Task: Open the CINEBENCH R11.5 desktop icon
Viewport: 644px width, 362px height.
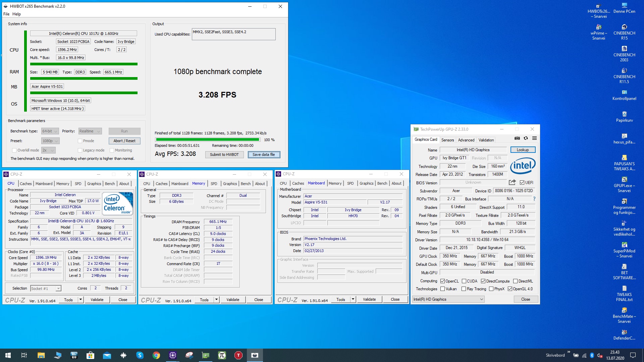Action: click(x=624, y=76)
